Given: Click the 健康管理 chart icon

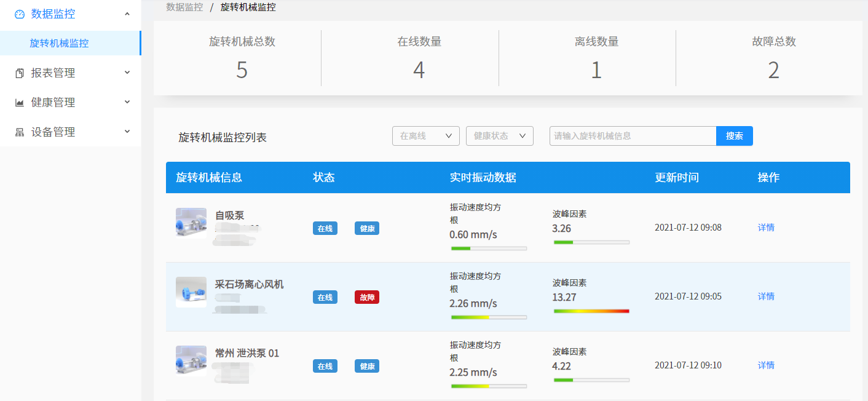Looking at the screenshot, I should pyautogui.click(x=20, y=103).
